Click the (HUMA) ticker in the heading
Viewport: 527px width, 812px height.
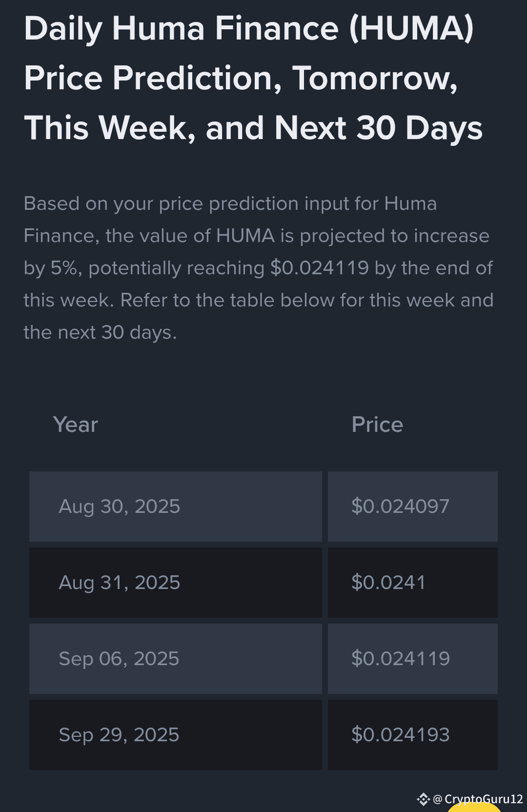click(411, 28)
